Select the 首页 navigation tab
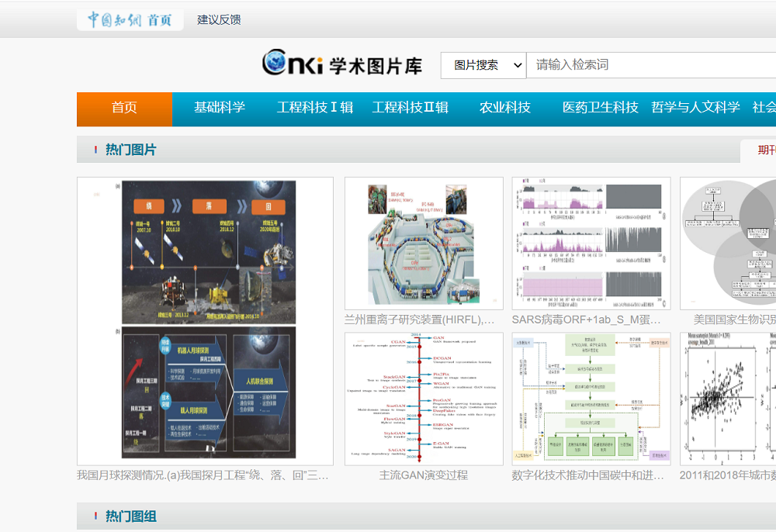Screen dimensions: 776x532 123,109
